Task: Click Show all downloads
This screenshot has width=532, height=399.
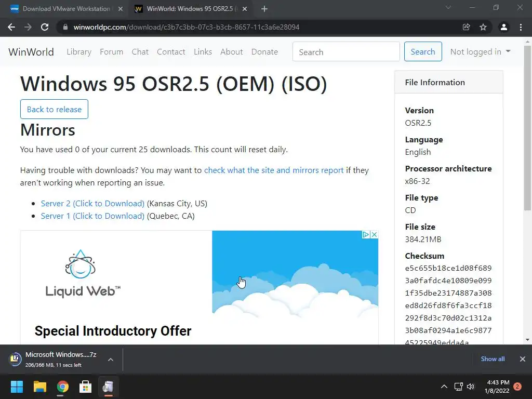Action: (x=493, y=359)
